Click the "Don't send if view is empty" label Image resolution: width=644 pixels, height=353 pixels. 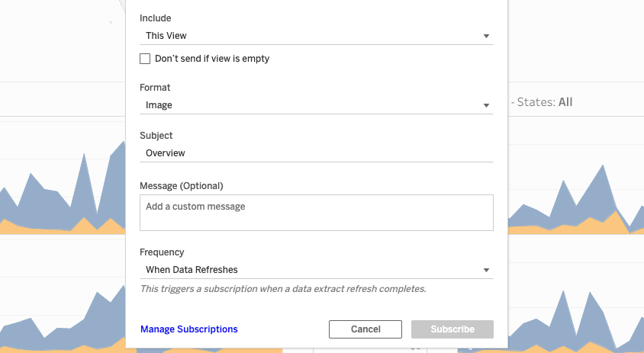(212, 59)
